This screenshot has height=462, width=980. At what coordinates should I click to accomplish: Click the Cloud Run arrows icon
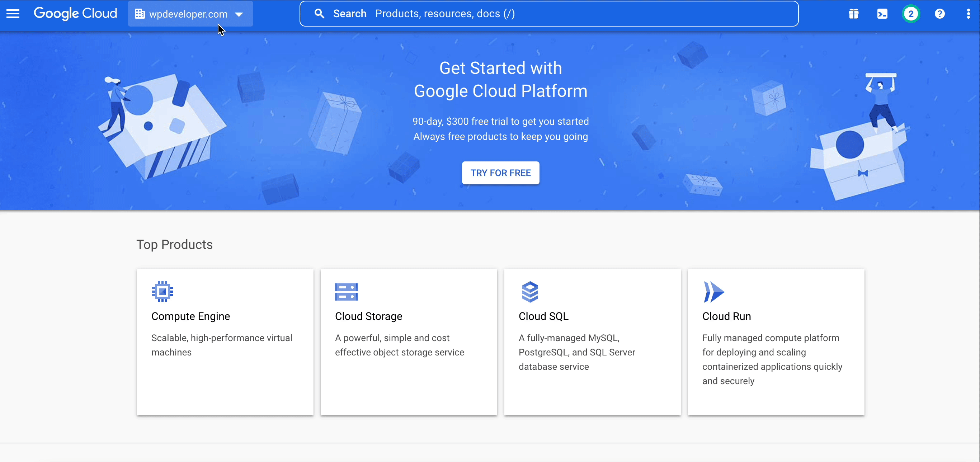714,292
